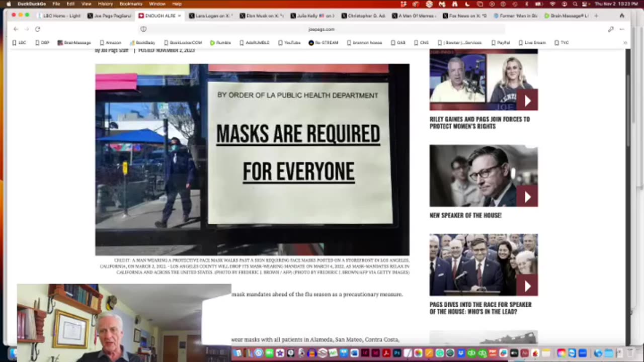Screen dimensions: 644x362
Task: Open 'Riley Gaines and Pags join forces' headline
Action: [479, 123]
